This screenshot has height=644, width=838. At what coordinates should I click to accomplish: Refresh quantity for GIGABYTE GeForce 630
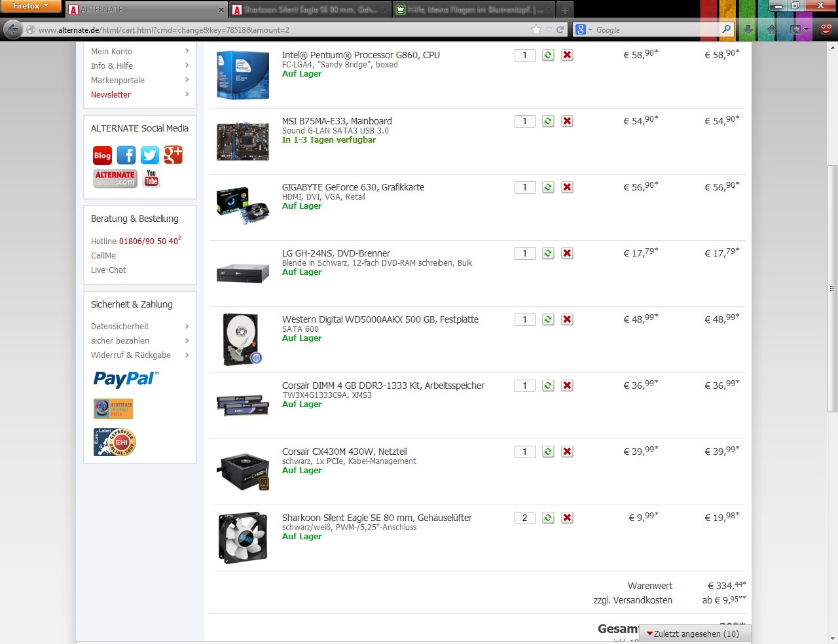pos(548,187)
